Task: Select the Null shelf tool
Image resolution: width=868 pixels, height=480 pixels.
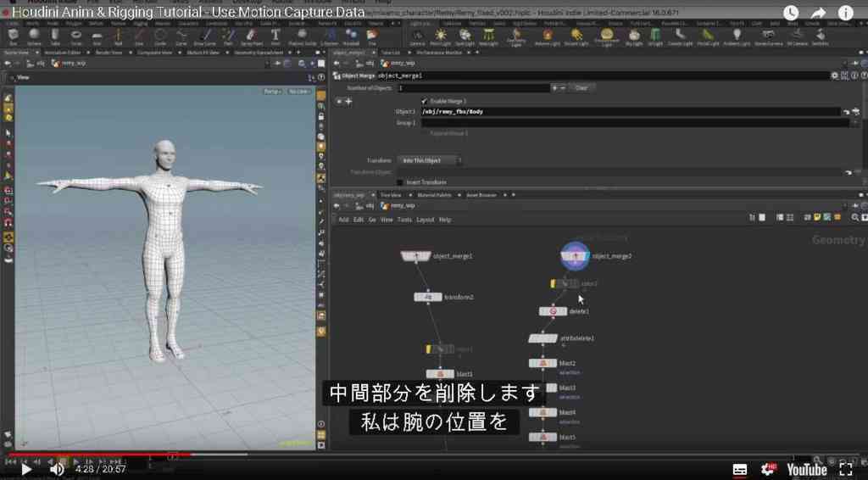Action: 118,36
